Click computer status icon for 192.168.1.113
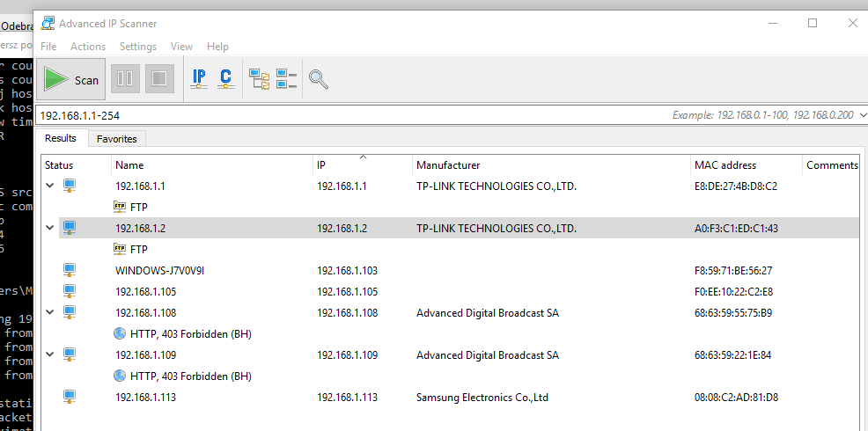Image resolution: width=868 pixels, height=431 pixels. coord(70,396)
